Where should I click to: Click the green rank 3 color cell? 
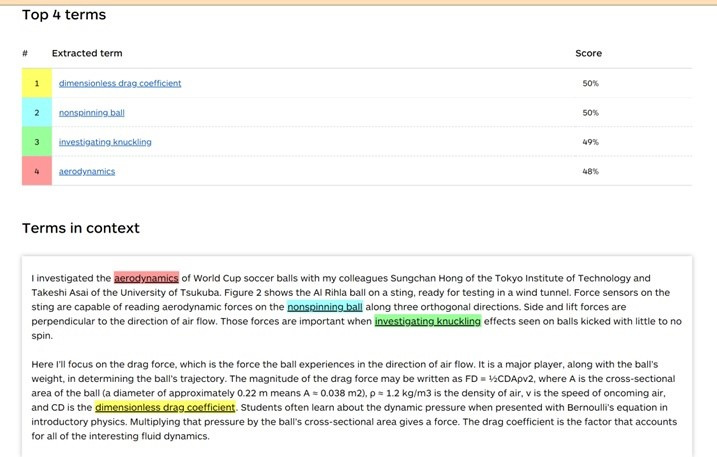37,142
